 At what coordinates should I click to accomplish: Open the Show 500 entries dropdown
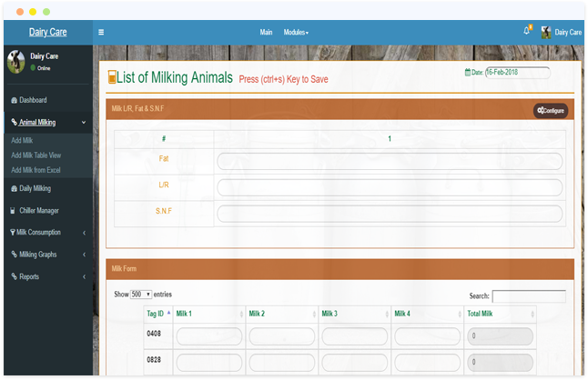point(141,295)
